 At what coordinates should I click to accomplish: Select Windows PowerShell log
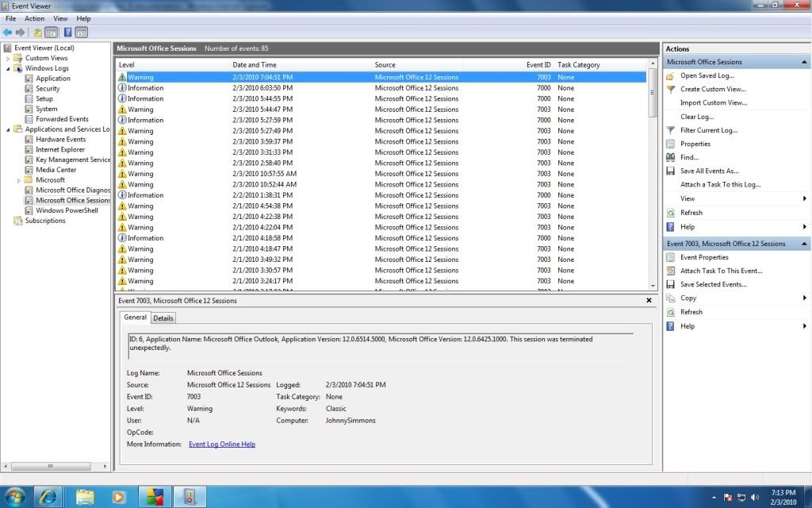coord(67,210)
